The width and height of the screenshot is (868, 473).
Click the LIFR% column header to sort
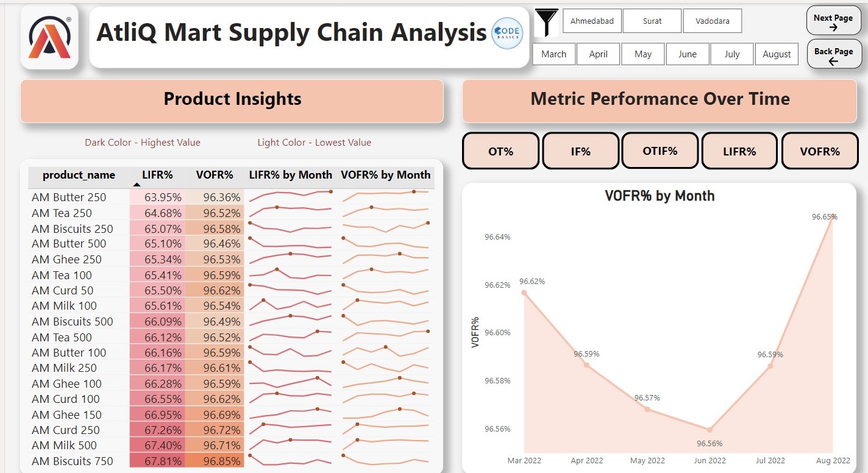point(158,176)
